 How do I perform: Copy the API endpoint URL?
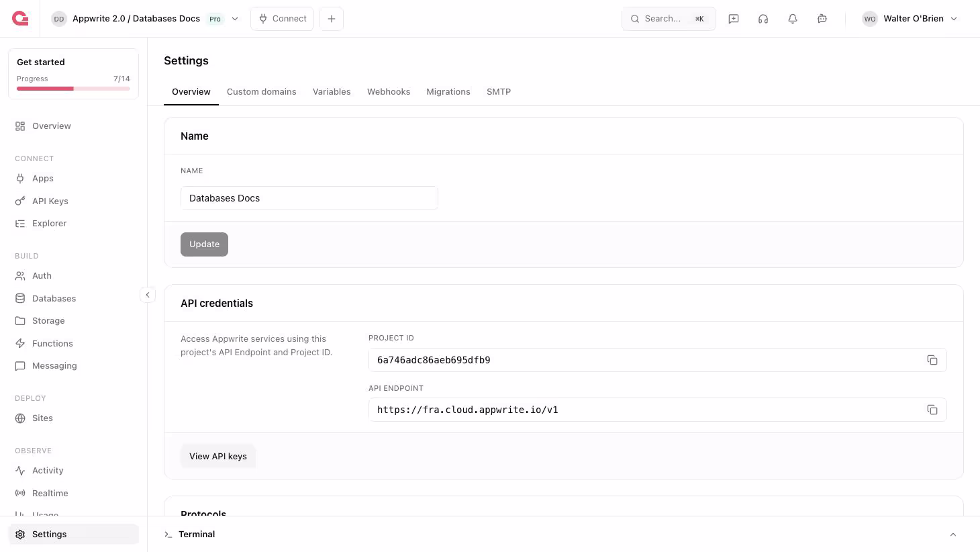pos(932,410)
